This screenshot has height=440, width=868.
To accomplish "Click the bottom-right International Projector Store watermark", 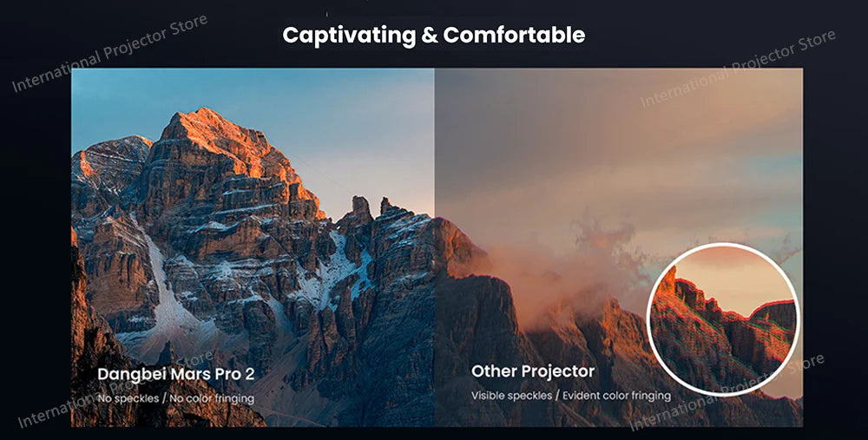I will pyautogui.click(x=727, y=392).
